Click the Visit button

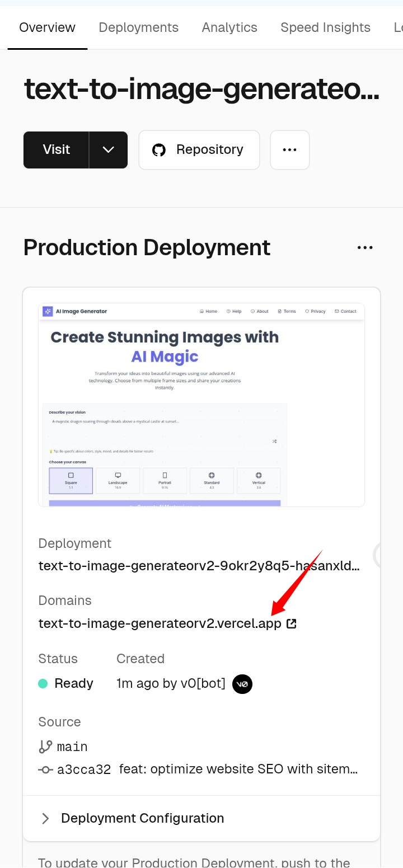56,150
